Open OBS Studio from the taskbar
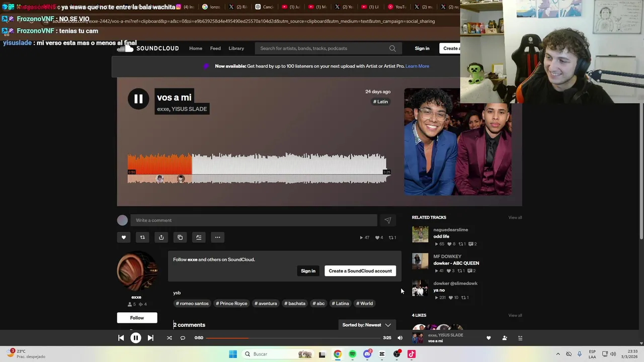The height and width of the screenshot is (362, 644). pyautogui.click(x=397, y=354)
